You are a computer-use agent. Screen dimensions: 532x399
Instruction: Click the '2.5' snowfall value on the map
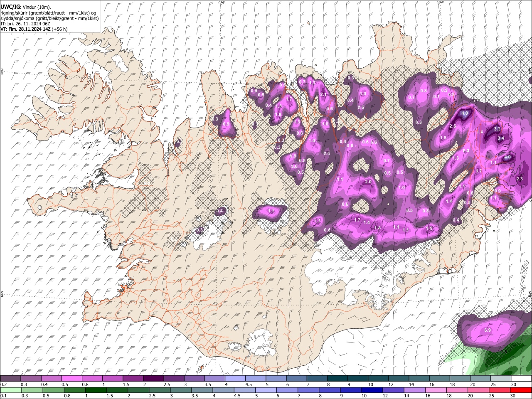(x=453, y=126)
